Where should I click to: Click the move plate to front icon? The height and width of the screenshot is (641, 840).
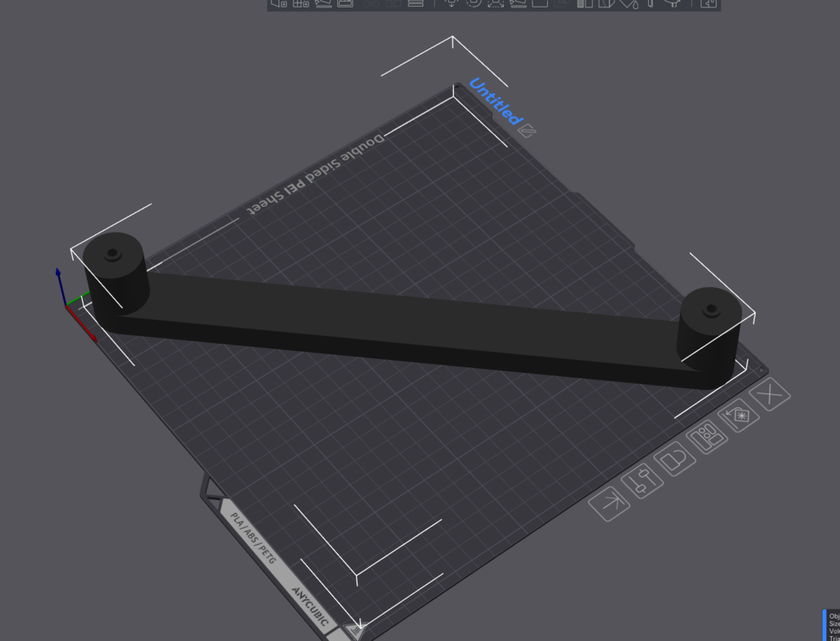pyautogui.click(x=609, y=503)
